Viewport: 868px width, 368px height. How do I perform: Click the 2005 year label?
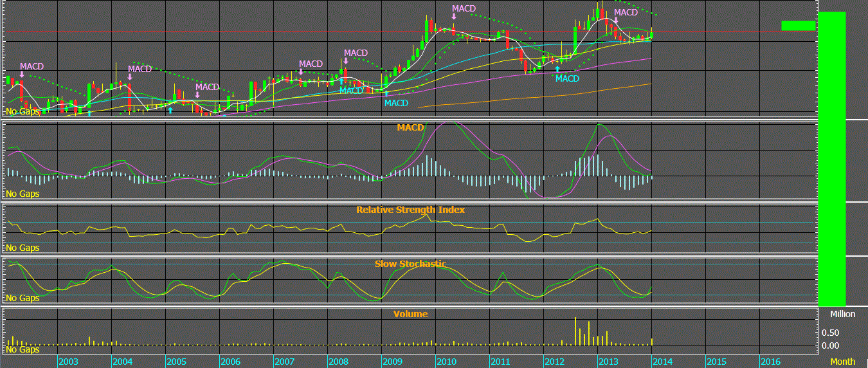177,362
